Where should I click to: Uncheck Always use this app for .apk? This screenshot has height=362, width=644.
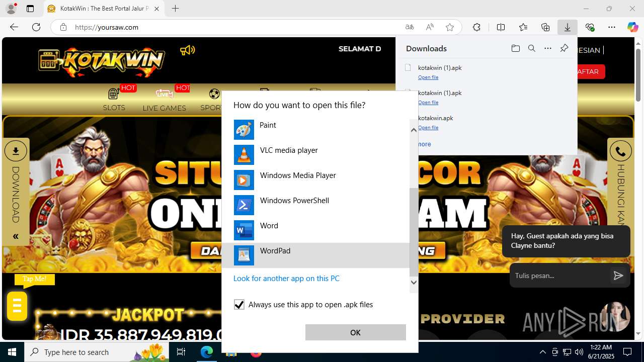(x=239, y=305)
